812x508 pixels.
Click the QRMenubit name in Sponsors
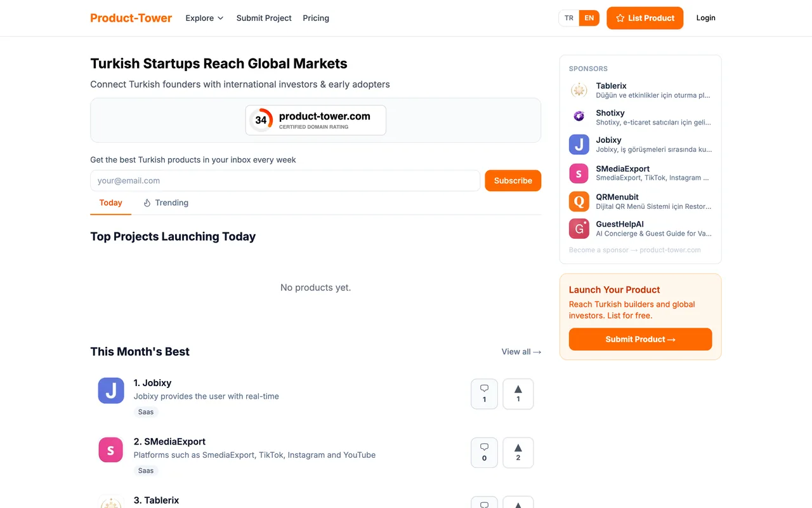tap(617, 197)
